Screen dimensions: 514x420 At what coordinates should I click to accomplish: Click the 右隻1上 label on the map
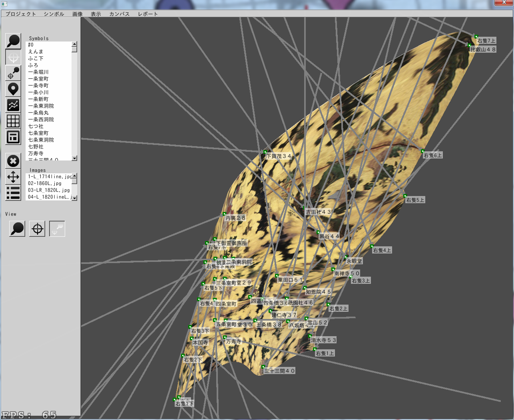click(325, 353)
